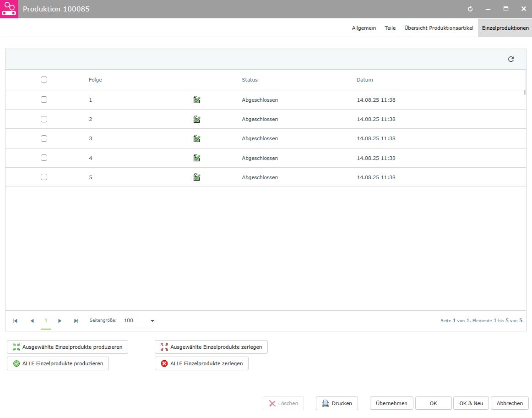Refresh the Einzelproduktionen table list
This screenshot has height=418, width=532.
coord(510,59)
